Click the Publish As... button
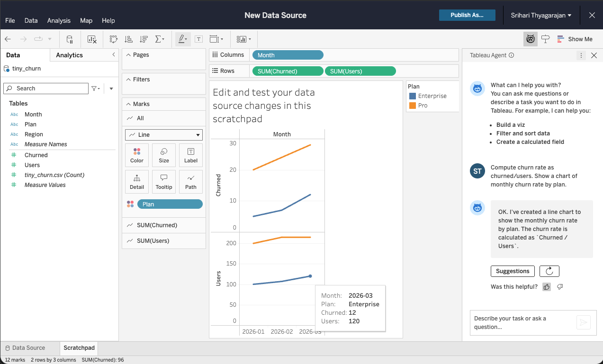Screen dimensions: 603x364 click(x=467, y=15)
